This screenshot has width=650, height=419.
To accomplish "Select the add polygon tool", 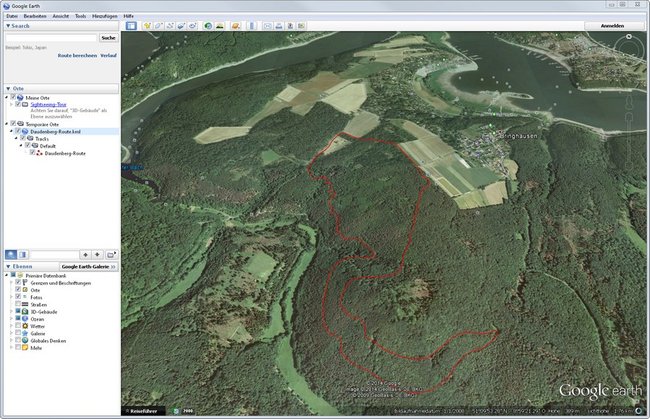I will 158,26.
